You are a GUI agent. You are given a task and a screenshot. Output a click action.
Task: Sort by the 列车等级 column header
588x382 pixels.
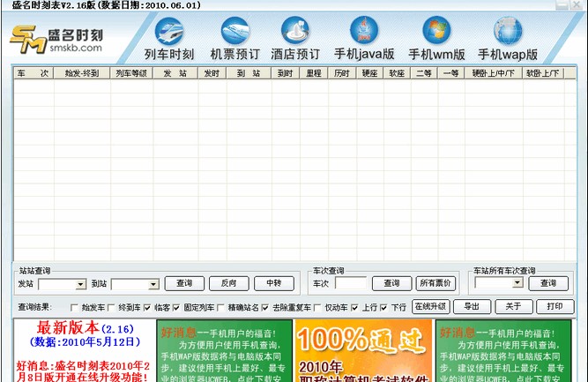click(x=130, y=74)
